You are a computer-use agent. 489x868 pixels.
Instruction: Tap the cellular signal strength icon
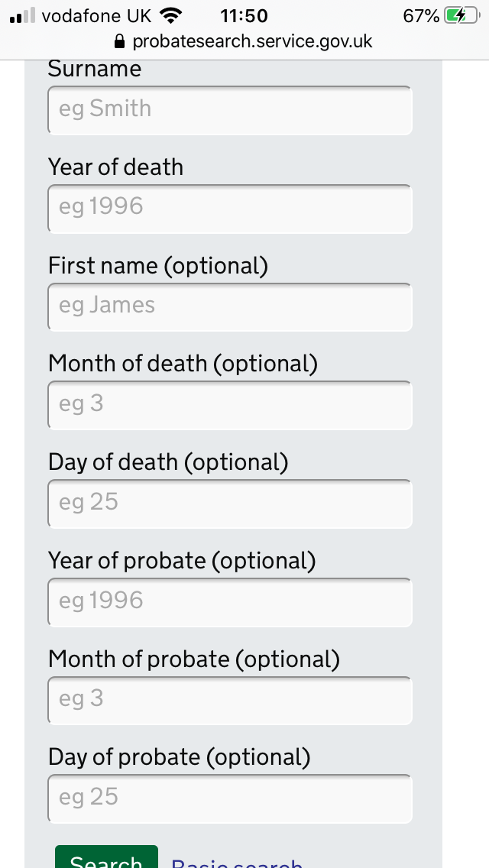23,15
